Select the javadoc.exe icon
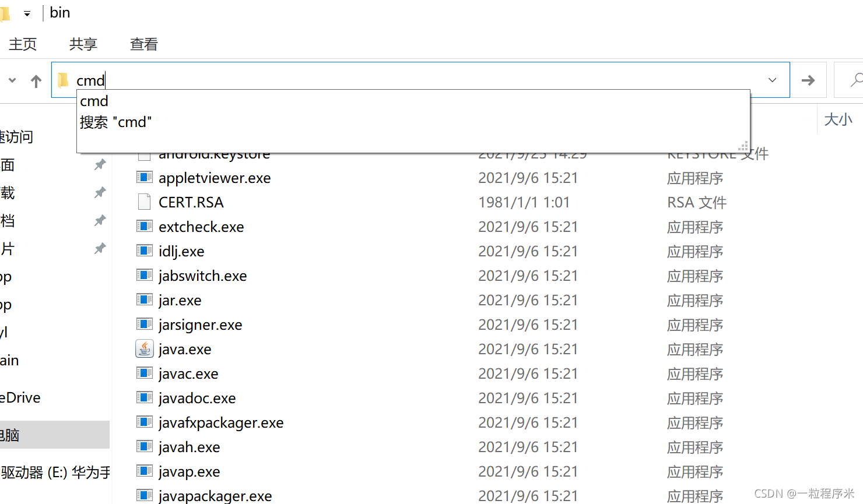863x504 pixels. tap(145, 397)
